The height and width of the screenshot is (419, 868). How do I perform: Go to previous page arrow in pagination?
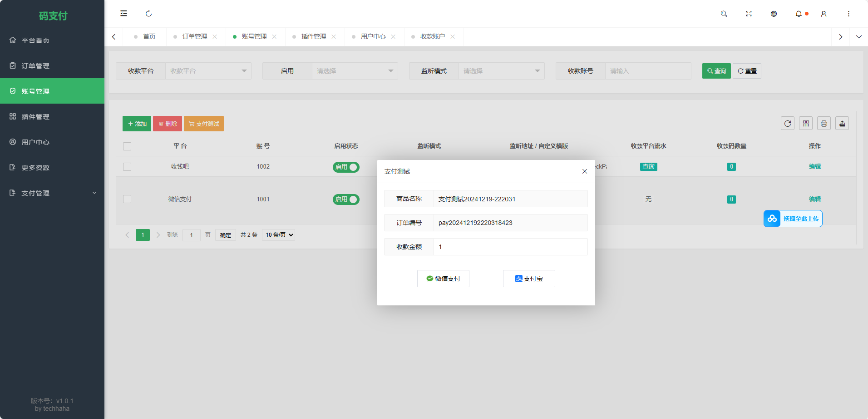(x=127, y=235)
